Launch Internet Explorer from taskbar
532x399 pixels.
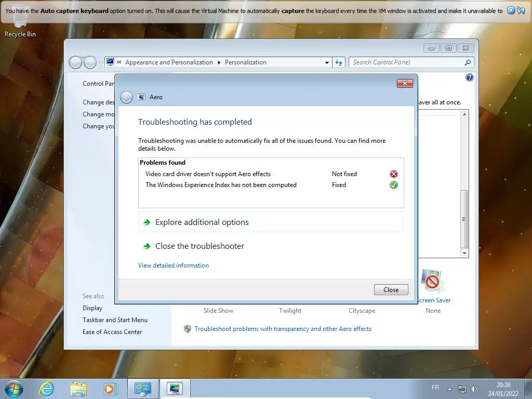[x=46, y=389]
